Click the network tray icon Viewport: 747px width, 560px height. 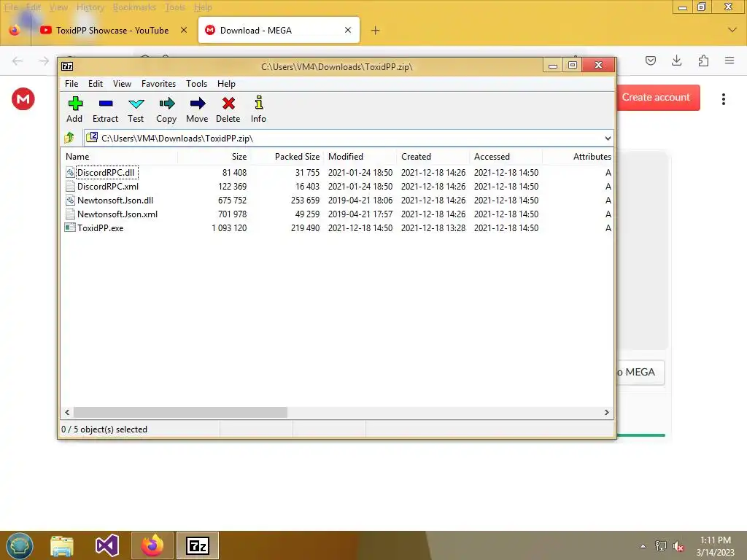[661, 545]
